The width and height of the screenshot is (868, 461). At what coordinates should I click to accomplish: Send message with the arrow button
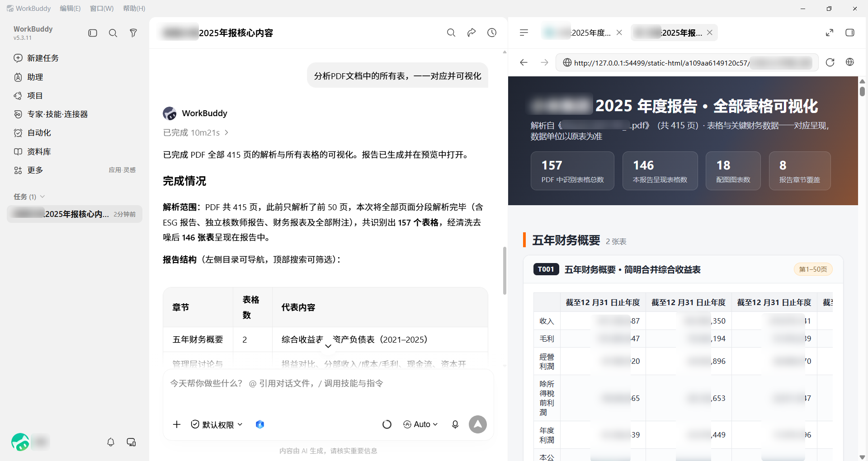tap(478, 424)
